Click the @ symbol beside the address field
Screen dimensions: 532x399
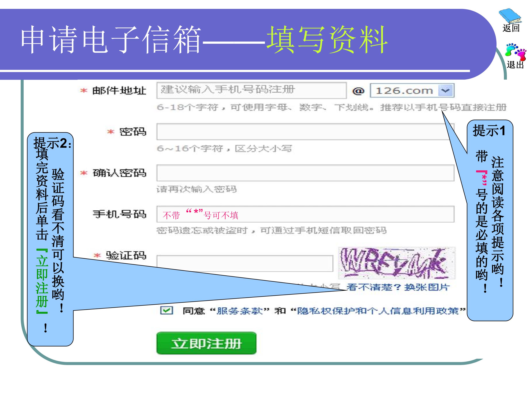(x=358, y=91)
